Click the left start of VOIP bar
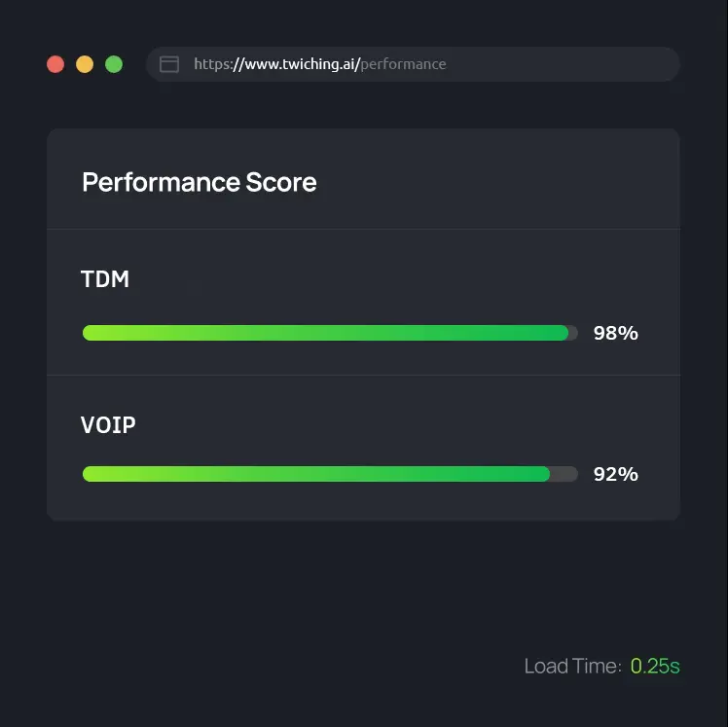This screenshot has height=727, width=728. tap(91, 474)
